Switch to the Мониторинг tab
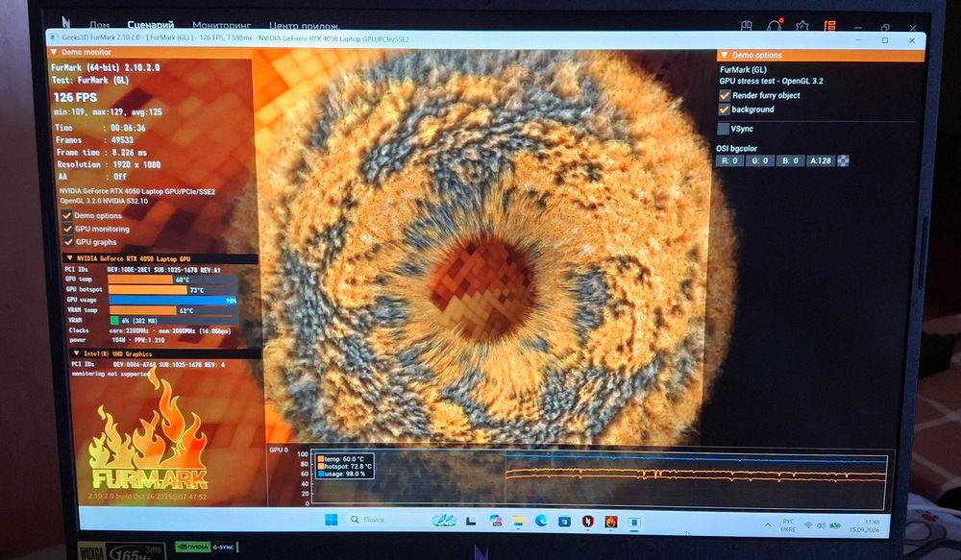This screenshot has height=560, width=961. coord(222,25)
